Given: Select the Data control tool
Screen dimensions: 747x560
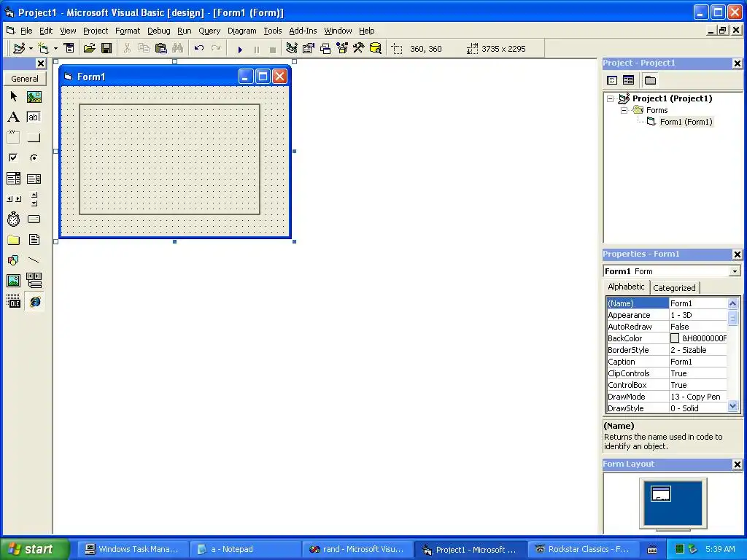Looking at the screenshot, I should [x=34, y=281].
